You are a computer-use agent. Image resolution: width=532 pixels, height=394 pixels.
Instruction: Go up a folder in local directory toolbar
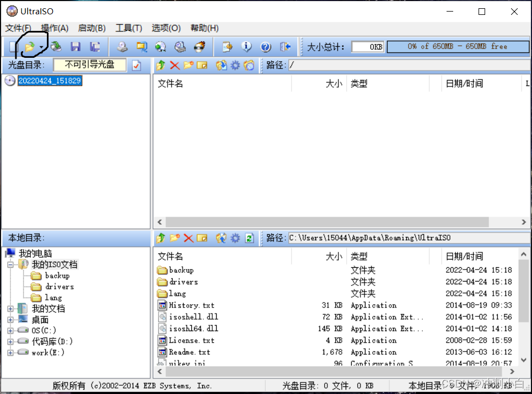click(x=161, y=238)
